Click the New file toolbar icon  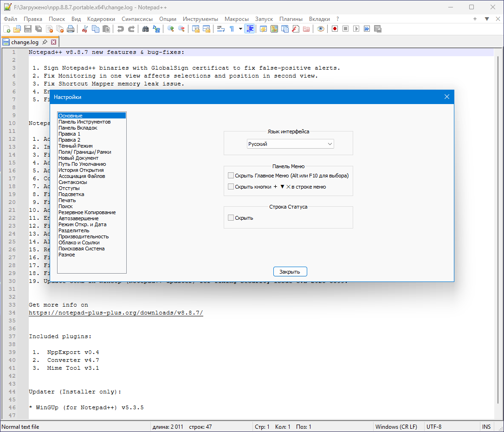coord(6,29)
